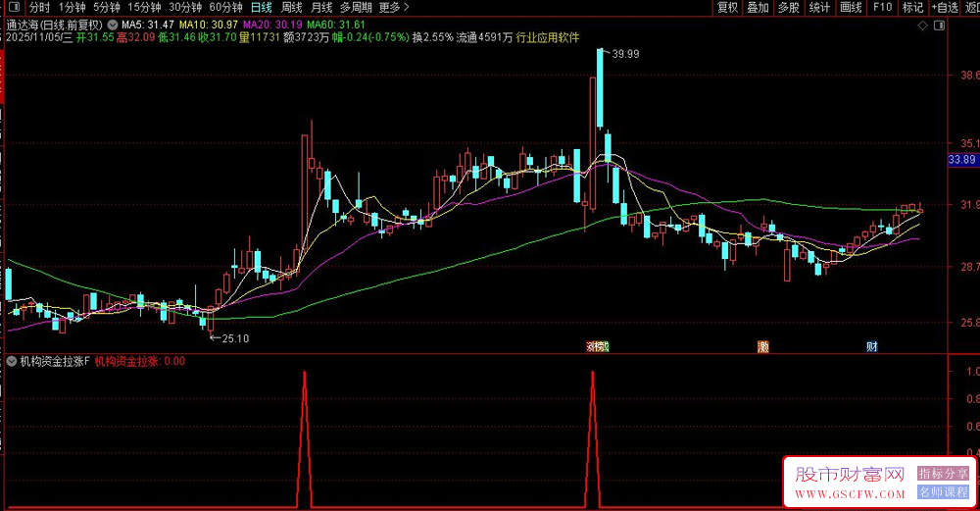Click the 机构资金拉涨: 0.00 indicator value
The width and height of the screenshot is (980, 511).
pos(139,362)
